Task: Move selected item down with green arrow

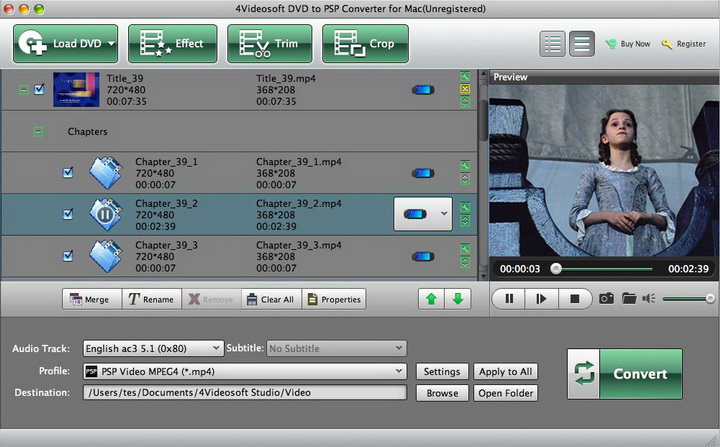Action: (x=457, y=299)
